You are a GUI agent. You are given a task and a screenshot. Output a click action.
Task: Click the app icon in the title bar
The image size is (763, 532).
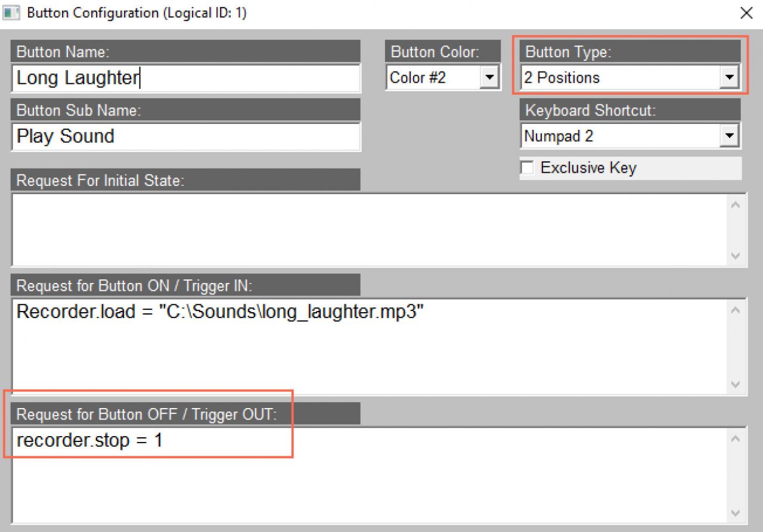11,13
